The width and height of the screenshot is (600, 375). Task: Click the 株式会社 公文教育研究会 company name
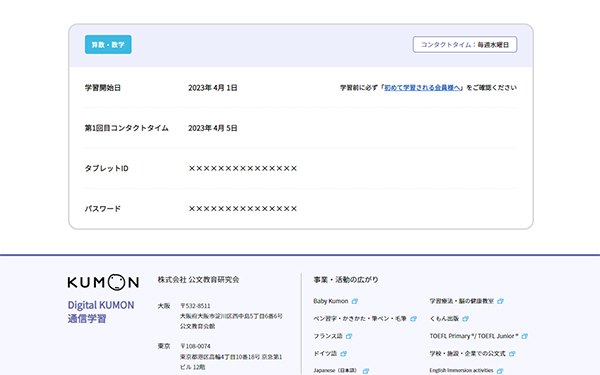[198, 280]
